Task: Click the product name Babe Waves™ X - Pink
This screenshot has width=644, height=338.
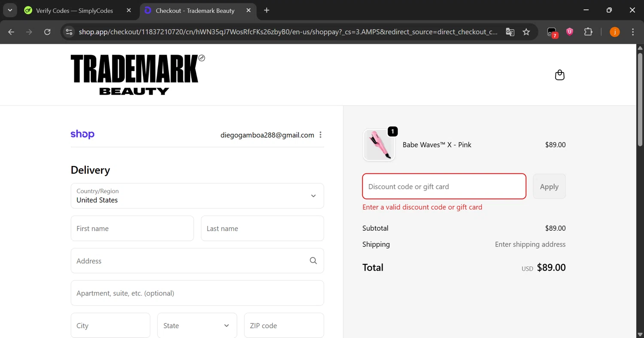Action: pos(437,145)
